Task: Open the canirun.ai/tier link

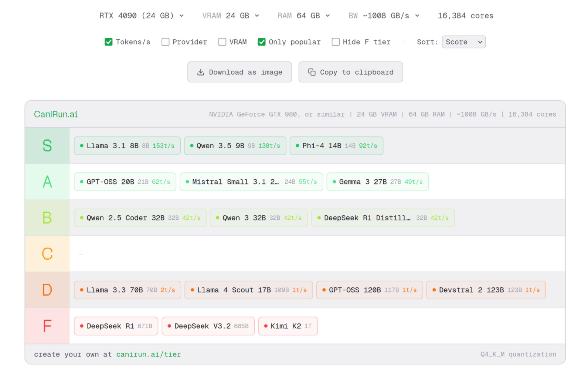Action: pos(149,354)
